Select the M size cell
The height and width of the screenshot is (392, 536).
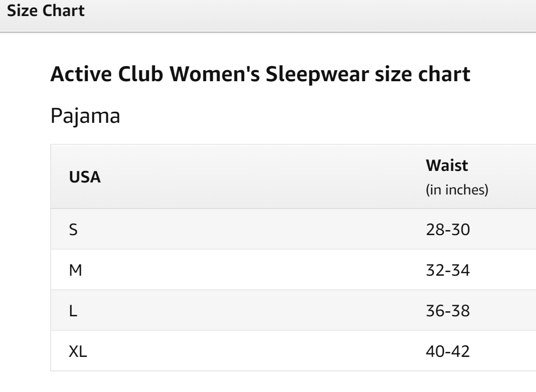[75, 270]
